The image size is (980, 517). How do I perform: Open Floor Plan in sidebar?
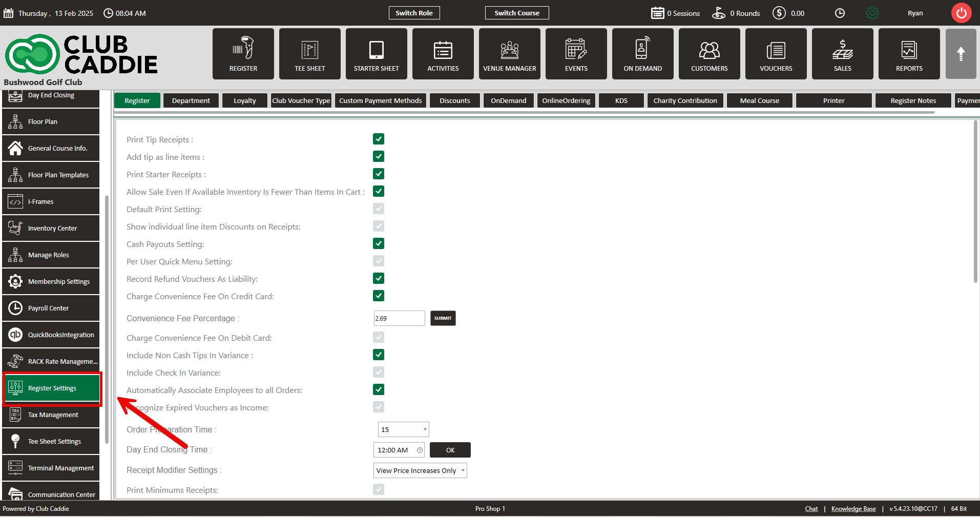51,121
